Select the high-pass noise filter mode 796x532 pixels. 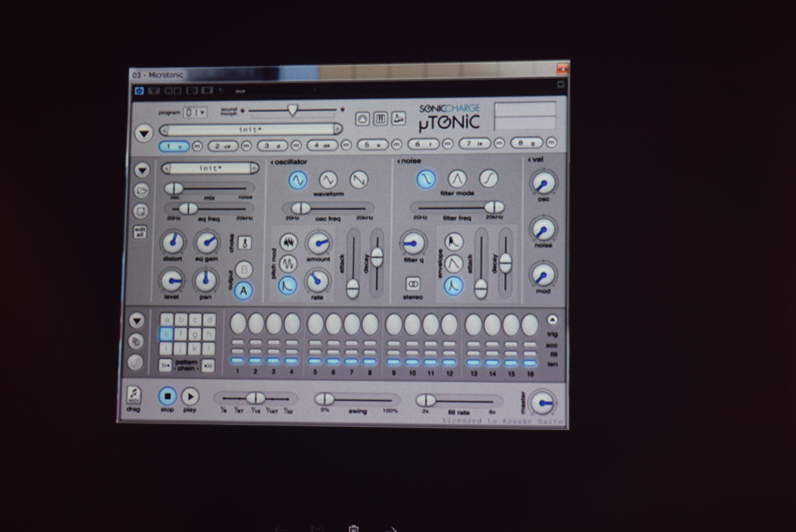pos(488,179)
